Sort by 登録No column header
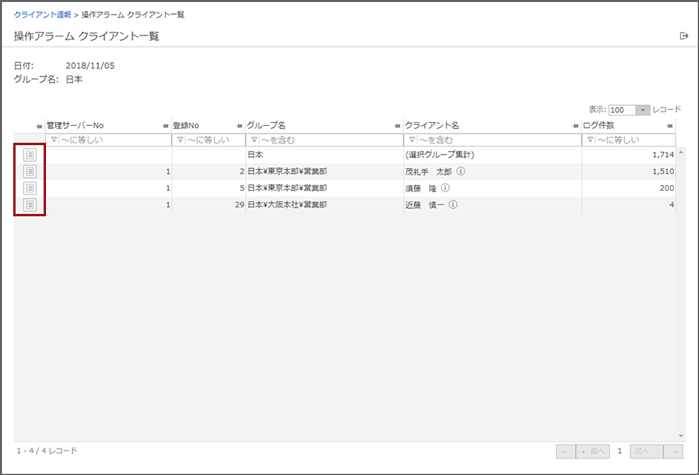This screenshot has height=475, width=699. [186, 126]
